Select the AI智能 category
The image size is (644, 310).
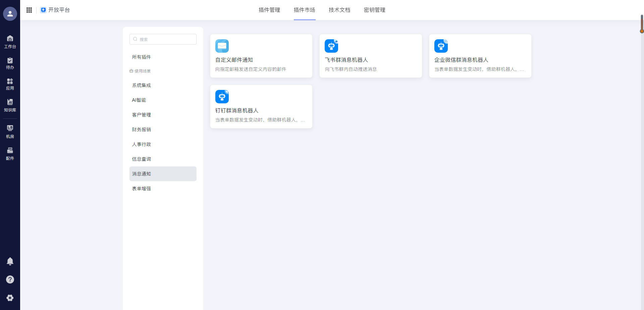(x=139, y=100)
